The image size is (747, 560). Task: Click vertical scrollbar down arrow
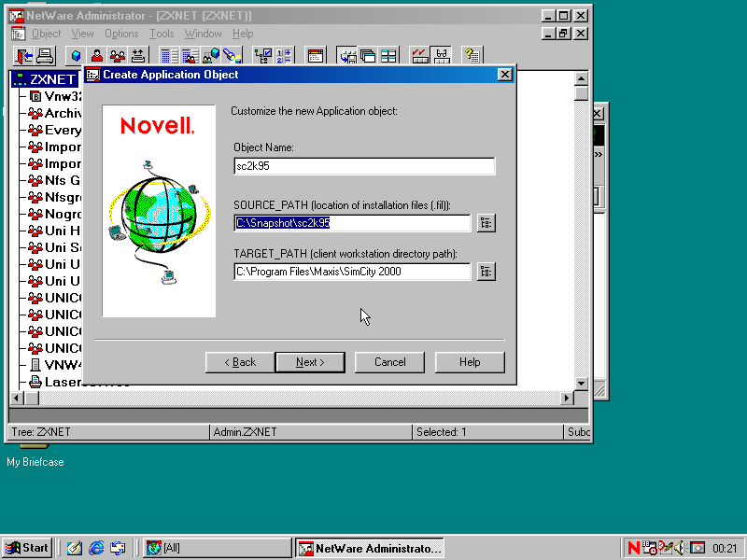pyautogui.click(x=581, y=384)
